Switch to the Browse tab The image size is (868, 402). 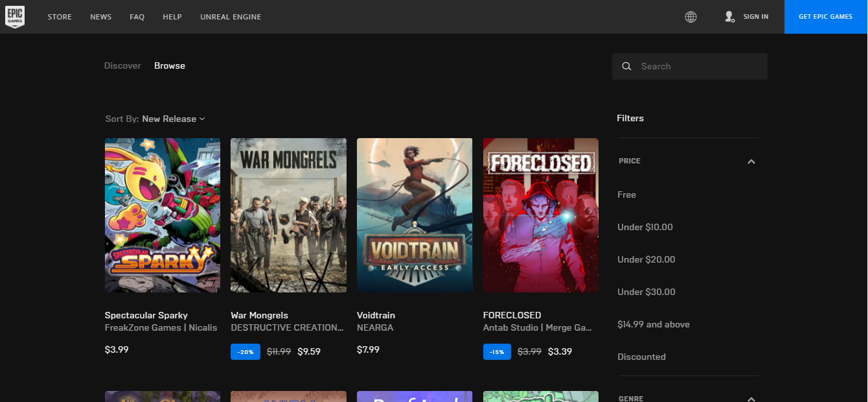170,65
